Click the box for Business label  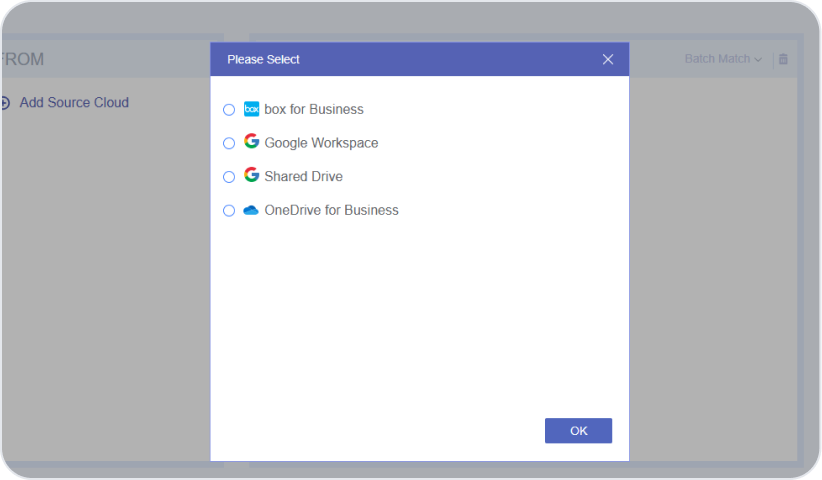314,109
